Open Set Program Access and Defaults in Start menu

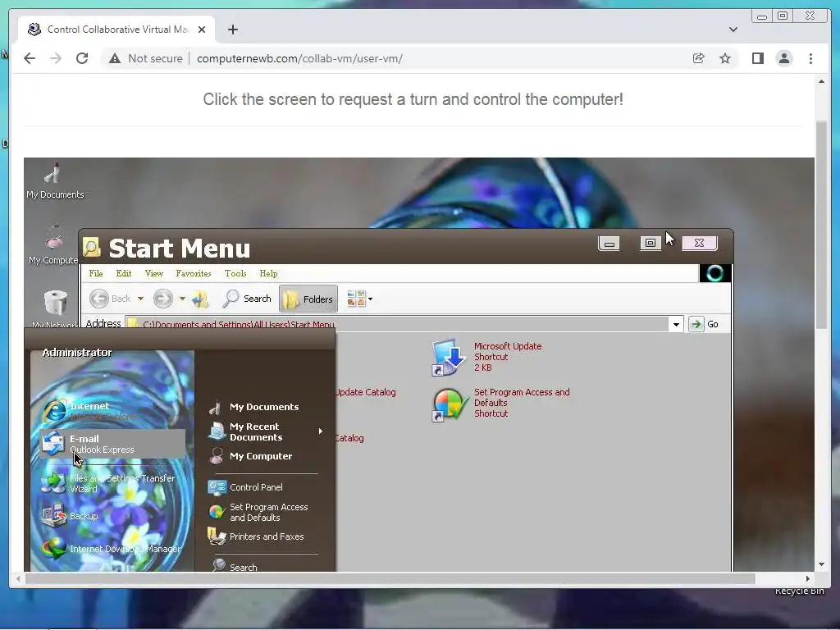pos(258,512)
